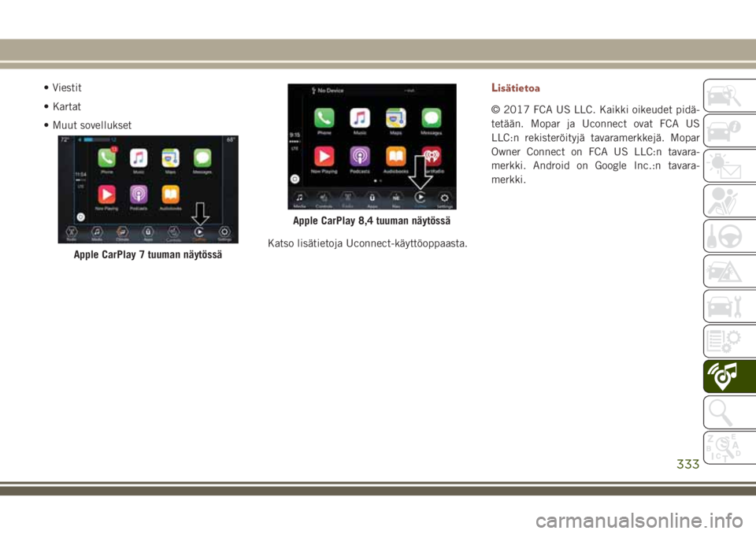
Task: Select Controls in the 8.4-inch screen bottom bar
Action: [324, 199]
